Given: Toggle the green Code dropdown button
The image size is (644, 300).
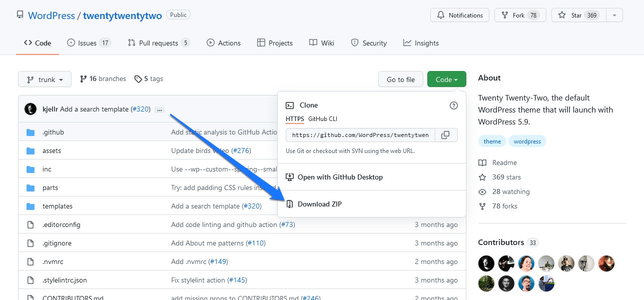Looking at the screenshot, I should point(447,79).
